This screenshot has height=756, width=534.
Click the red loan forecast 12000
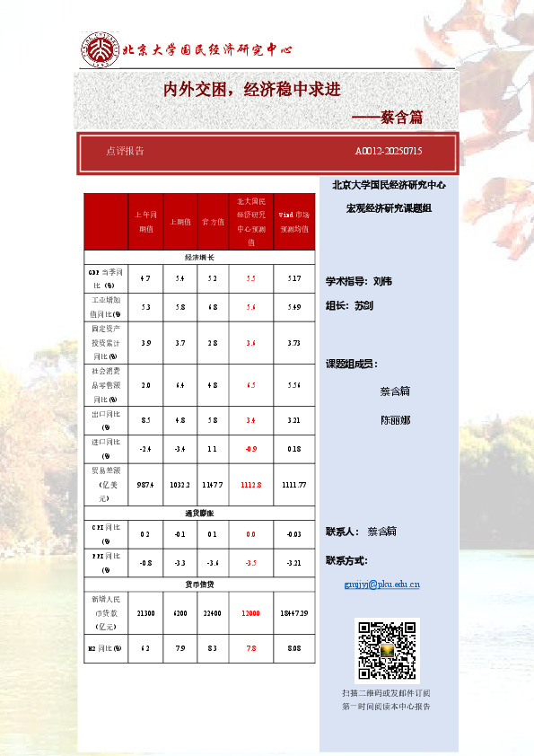tap(251, 613)
